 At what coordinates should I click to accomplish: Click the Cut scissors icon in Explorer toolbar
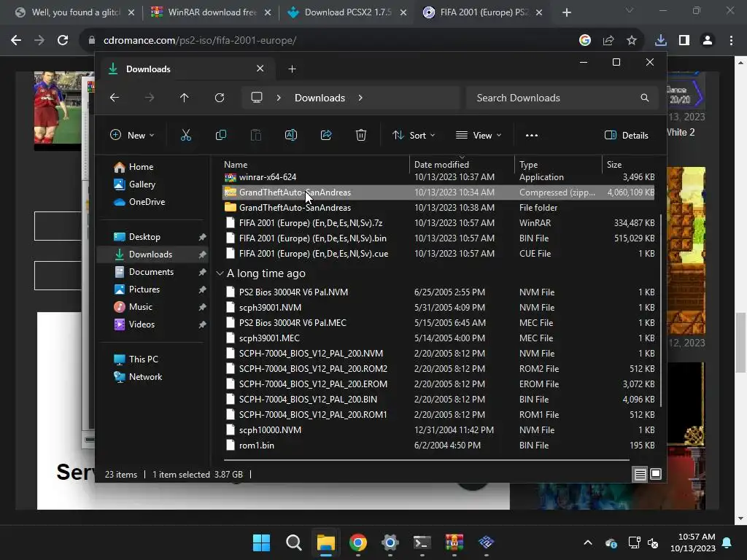(186, 135)
